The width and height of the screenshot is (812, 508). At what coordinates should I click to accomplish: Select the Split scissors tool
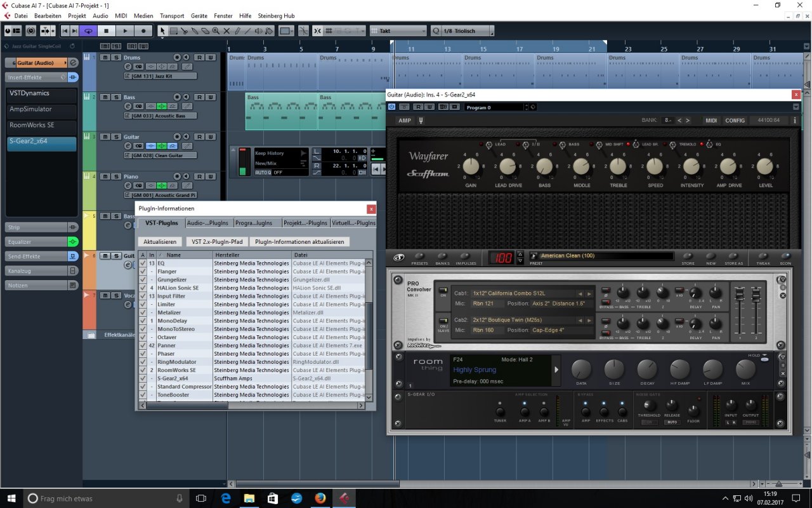184,30
